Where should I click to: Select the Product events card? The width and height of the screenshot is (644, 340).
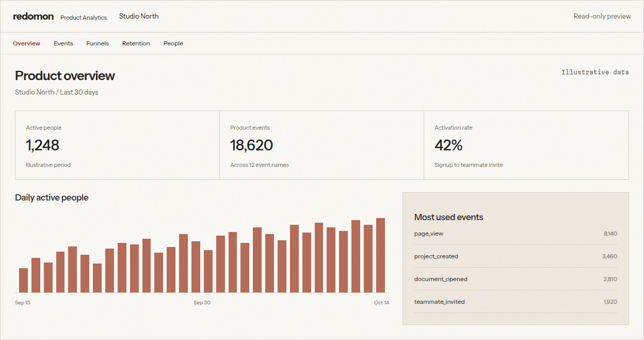point(322,145)
